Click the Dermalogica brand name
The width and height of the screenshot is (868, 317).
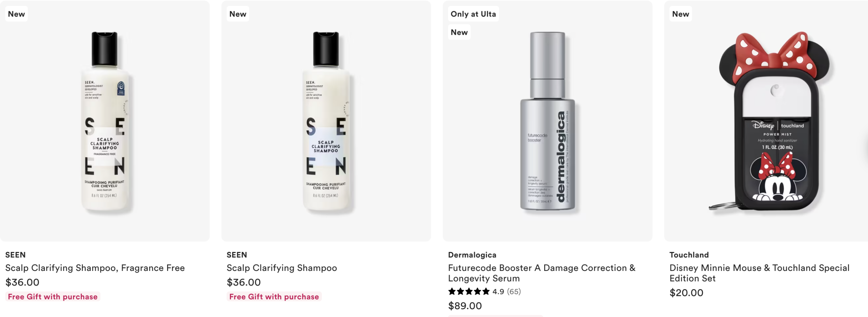(472, 255)
